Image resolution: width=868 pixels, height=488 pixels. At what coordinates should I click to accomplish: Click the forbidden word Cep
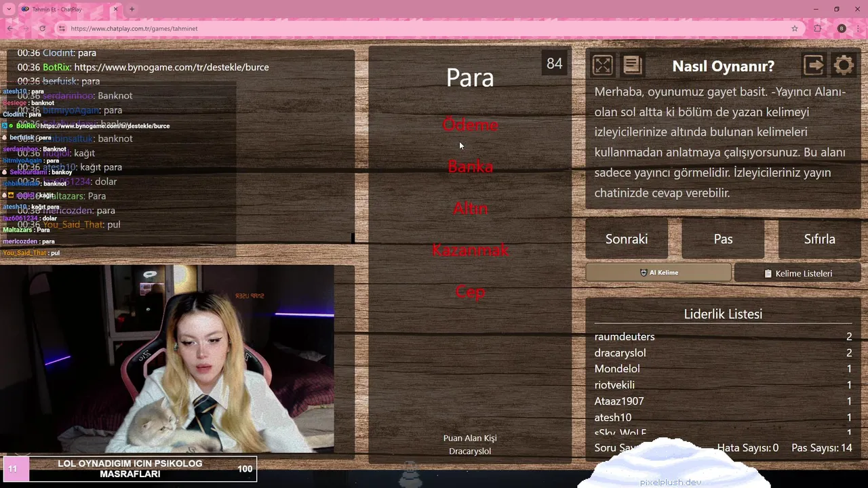470,291
